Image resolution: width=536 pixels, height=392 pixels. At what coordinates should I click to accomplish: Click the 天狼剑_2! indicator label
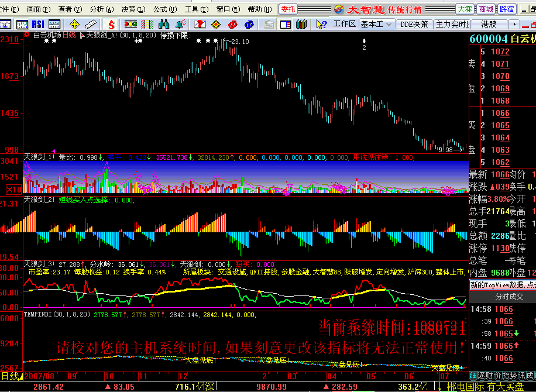click(x=39, y=200)
